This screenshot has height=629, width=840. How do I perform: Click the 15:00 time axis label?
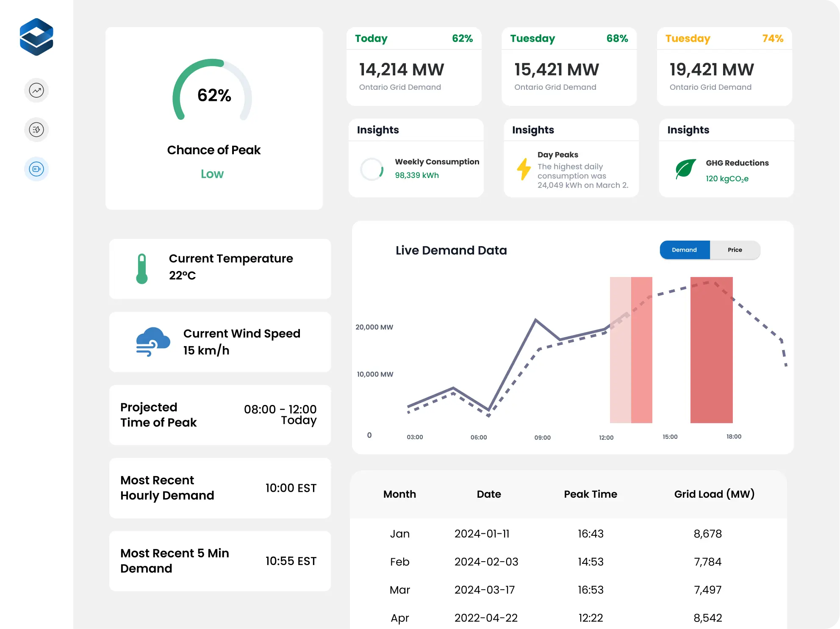[670, 437]
